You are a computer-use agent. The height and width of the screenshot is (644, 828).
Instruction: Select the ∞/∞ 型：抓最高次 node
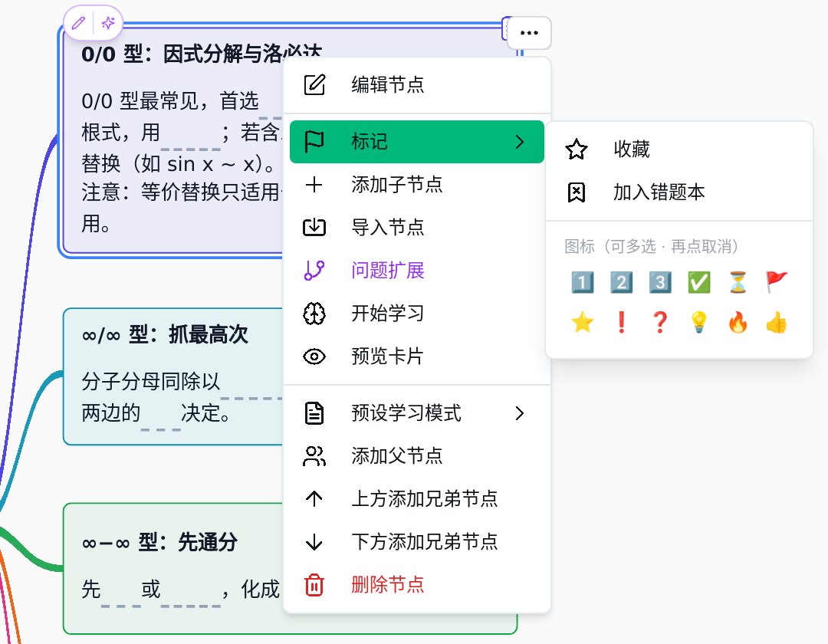[173, 376]
